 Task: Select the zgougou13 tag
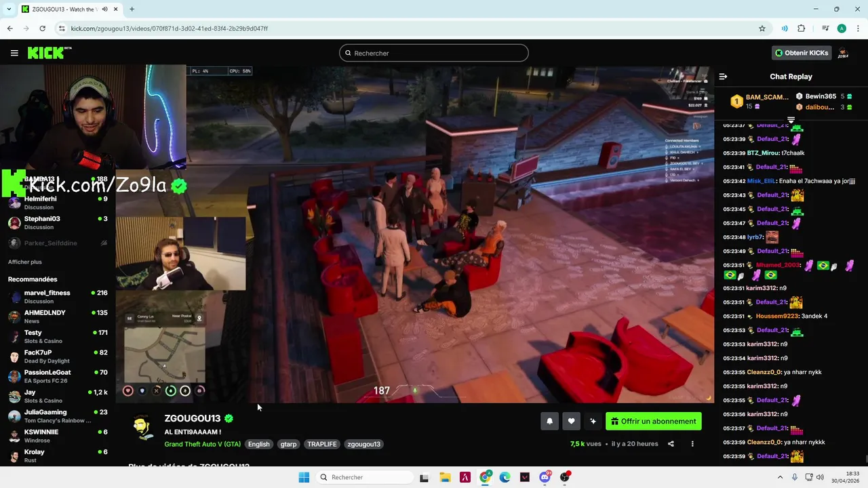tap(363, 444)
